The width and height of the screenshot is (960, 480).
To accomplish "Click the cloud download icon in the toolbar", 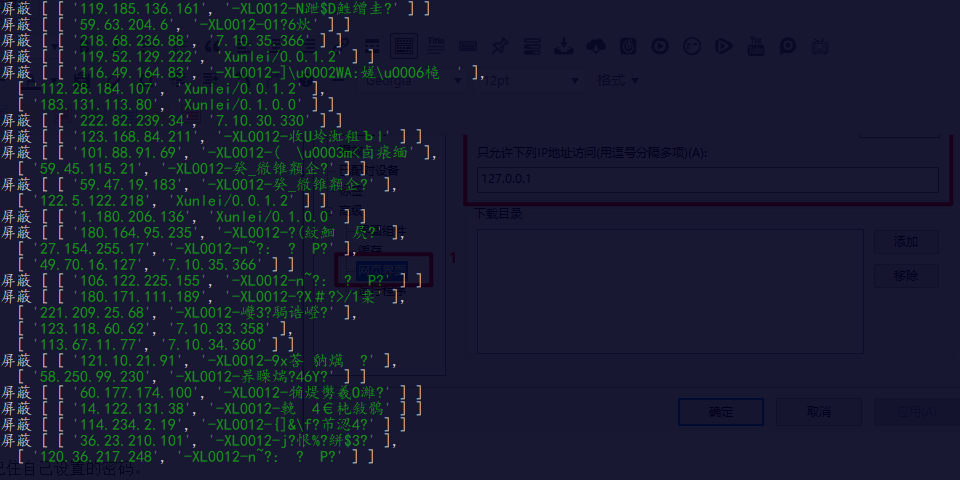I will pos(595,46).
